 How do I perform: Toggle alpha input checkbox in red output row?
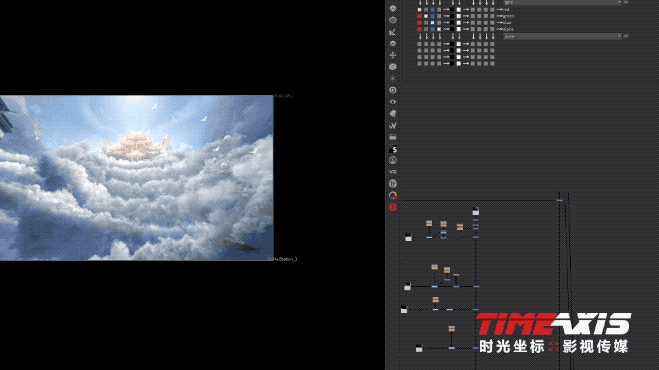[x=439, y=9]
